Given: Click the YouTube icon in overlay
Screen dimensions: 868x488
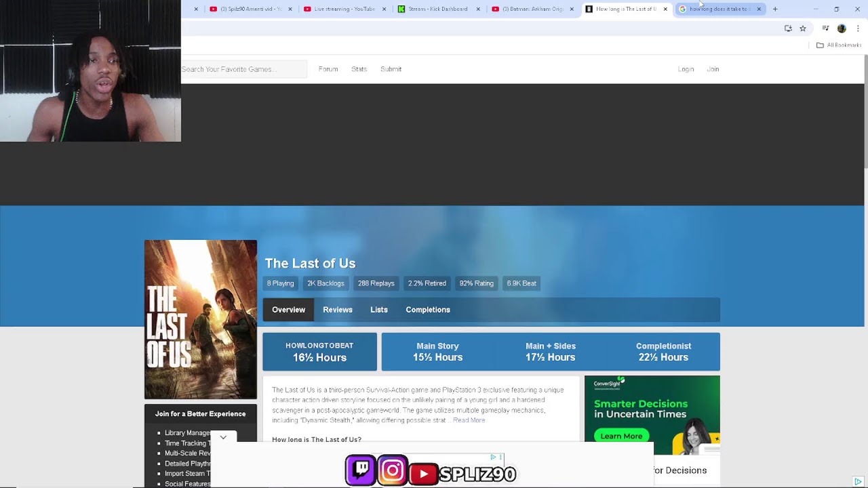Looking at the screenshot, I should [423, 472].
